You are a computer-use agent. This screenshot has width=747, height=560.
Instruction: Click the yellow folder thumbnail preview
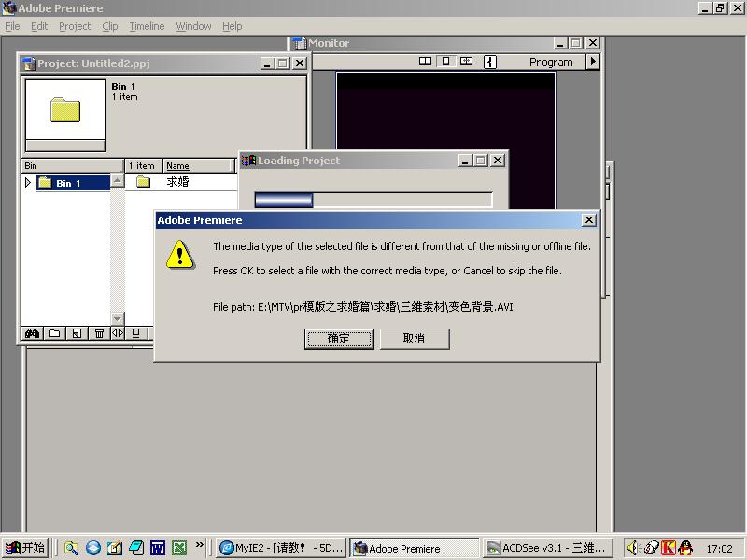pyautogui.click(x=65, y=109)
